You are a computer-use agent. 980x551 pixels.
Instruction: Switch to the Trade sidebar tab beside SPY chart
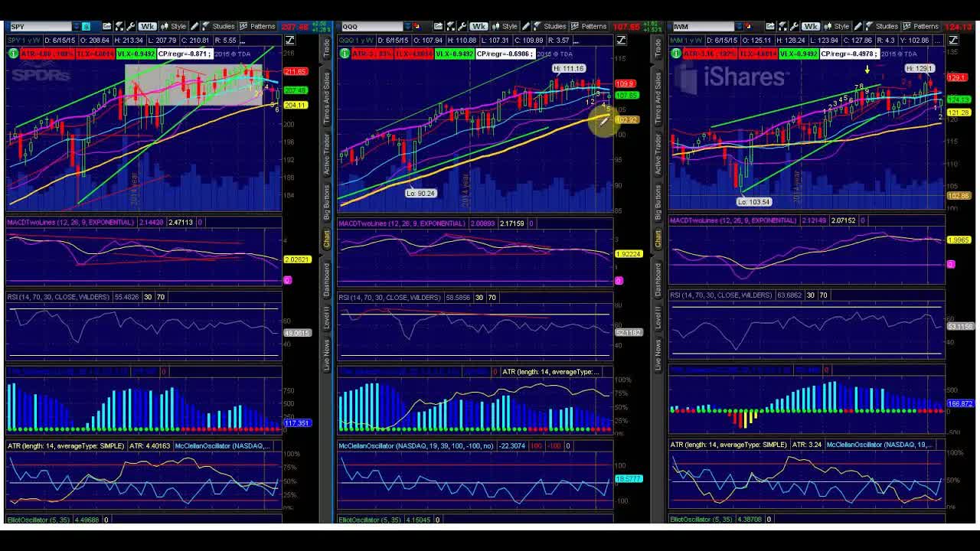(326, 49)
